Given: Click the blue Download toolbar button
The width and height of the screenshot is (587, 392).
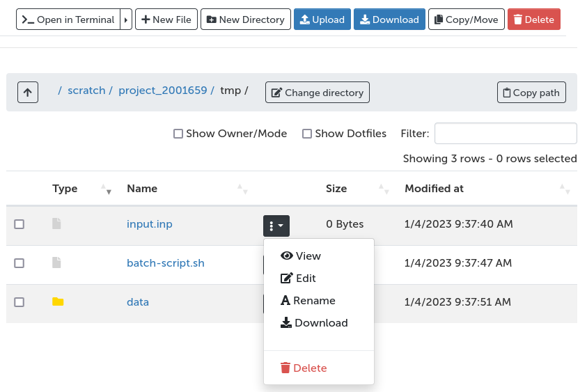Looking at the screenshot, I should [x=389, y=19].
